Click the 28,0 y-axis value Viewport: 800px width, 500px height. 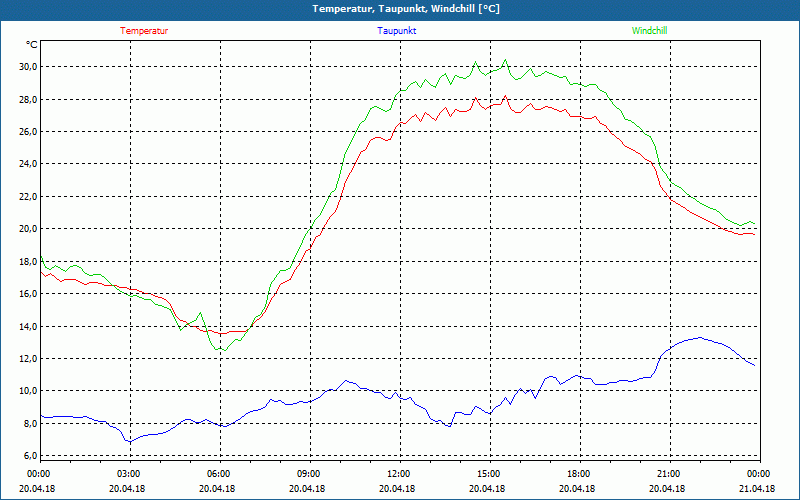coord(29,99)
